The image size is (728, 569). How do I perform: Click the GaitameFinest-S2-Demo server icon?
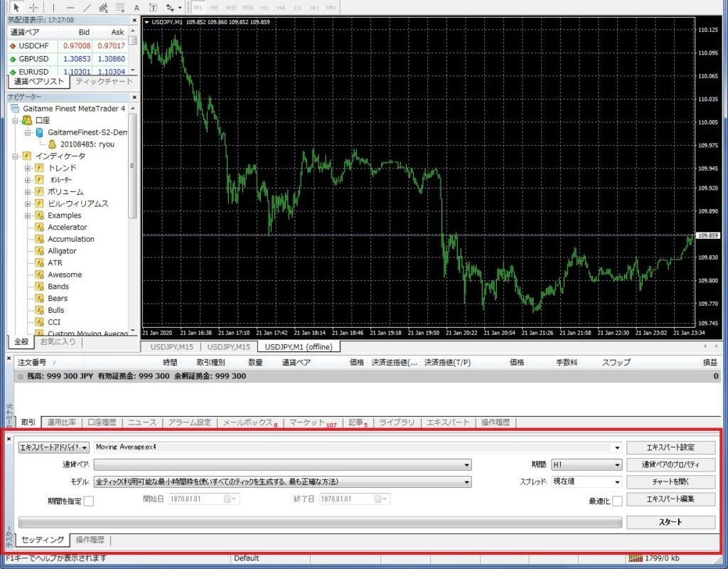[40, 132]
